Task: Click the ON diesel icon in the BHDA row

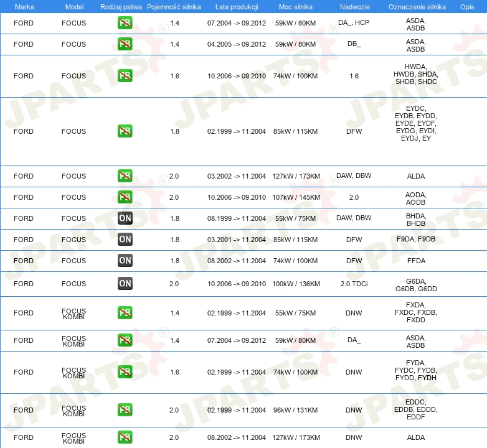Action: coord(125,218)
